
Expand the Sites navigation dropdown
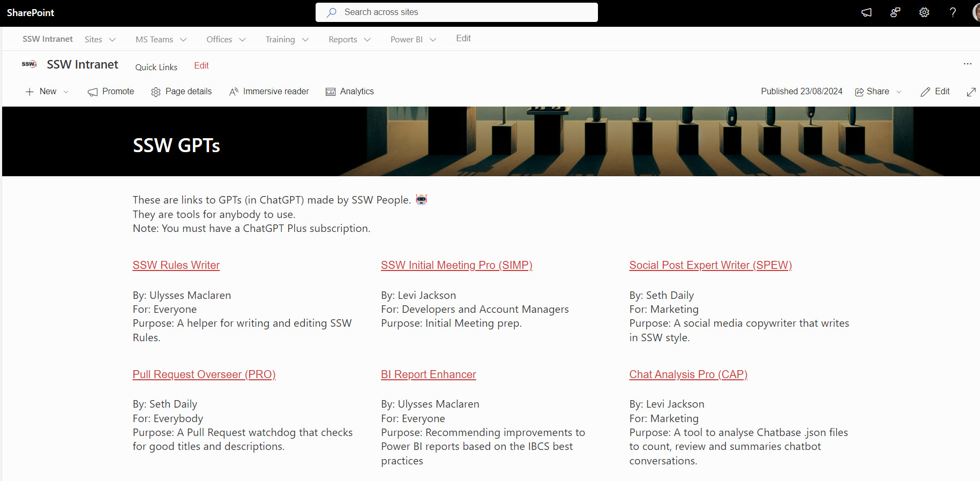click(x=100, y=40)
